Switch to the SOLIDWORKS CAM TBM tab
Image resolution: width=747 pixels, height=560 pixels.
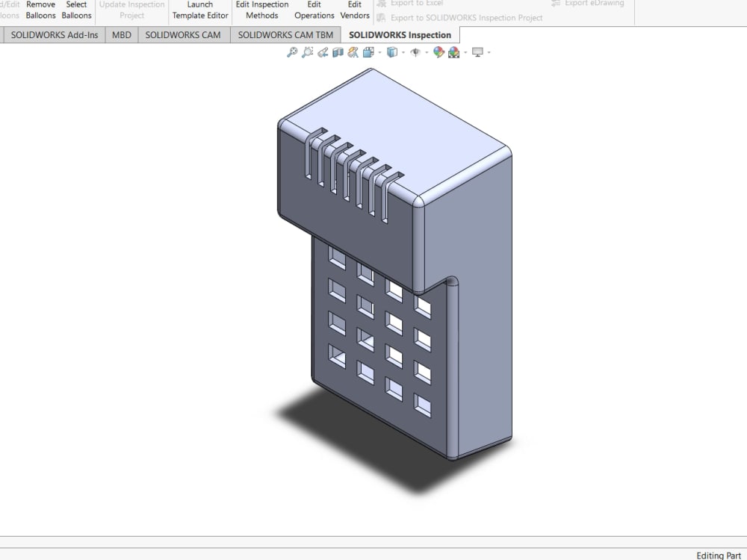point(286,34)
